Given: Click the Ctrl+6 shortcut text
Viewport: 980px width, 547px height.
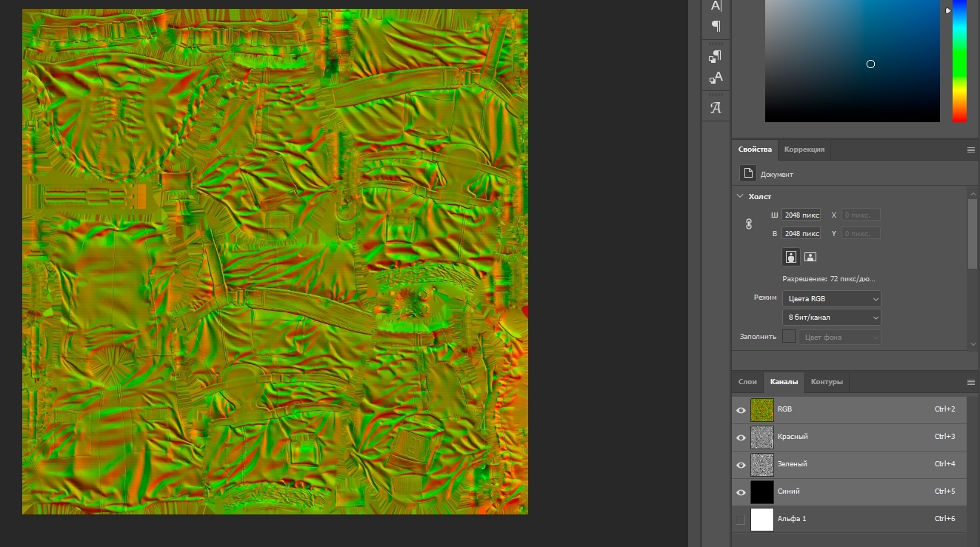Looking at the screenshot, I should click(945, 519).
